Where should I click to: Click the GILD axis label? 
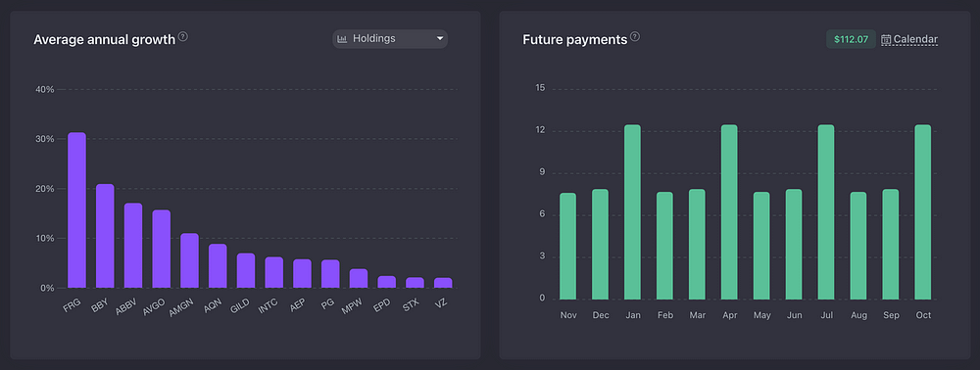coord(240,306)
